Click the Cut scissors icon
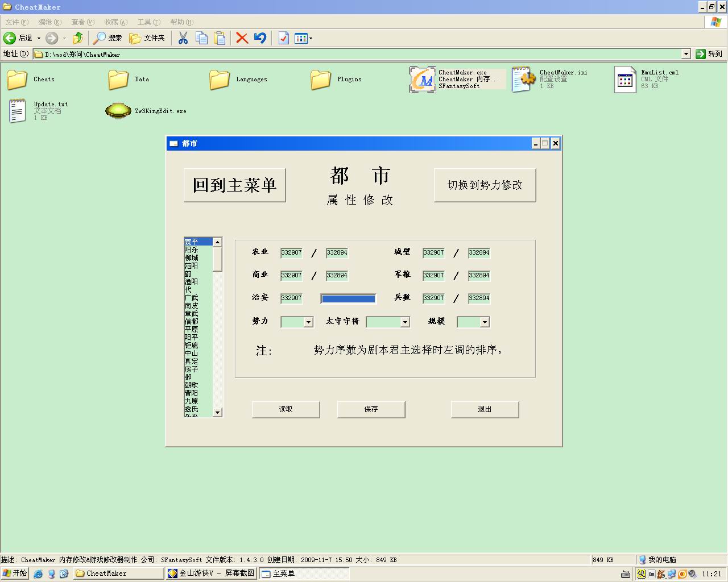The image size is (728, 582). [x=183, y=38]
